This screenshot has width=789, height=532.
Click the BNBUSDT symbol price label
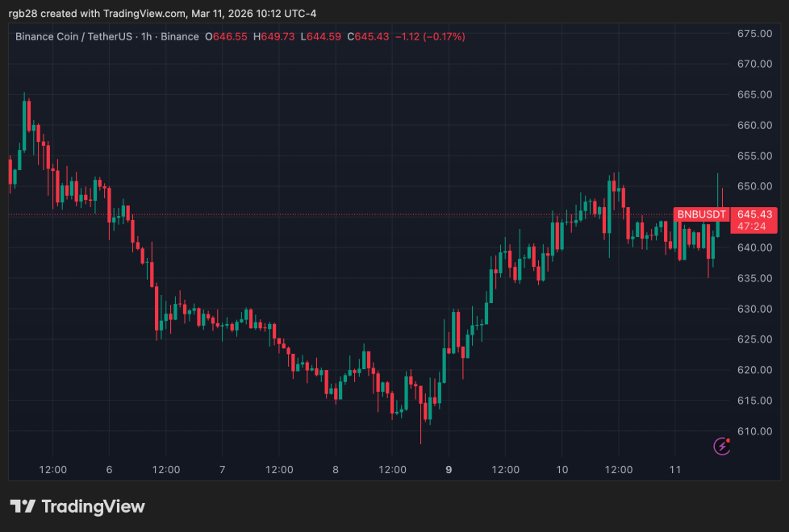pyautogui.click(x=701, y=214)
